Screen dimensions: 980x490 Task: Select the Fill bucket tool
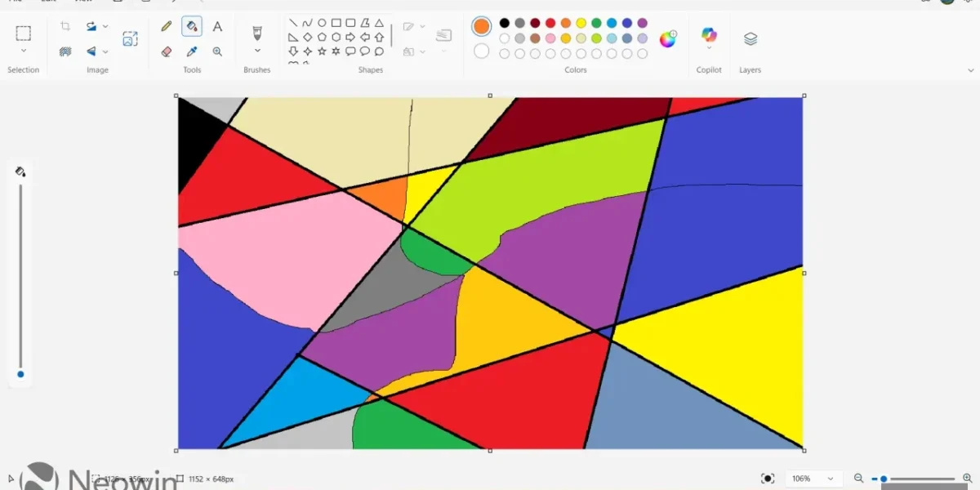192,27
